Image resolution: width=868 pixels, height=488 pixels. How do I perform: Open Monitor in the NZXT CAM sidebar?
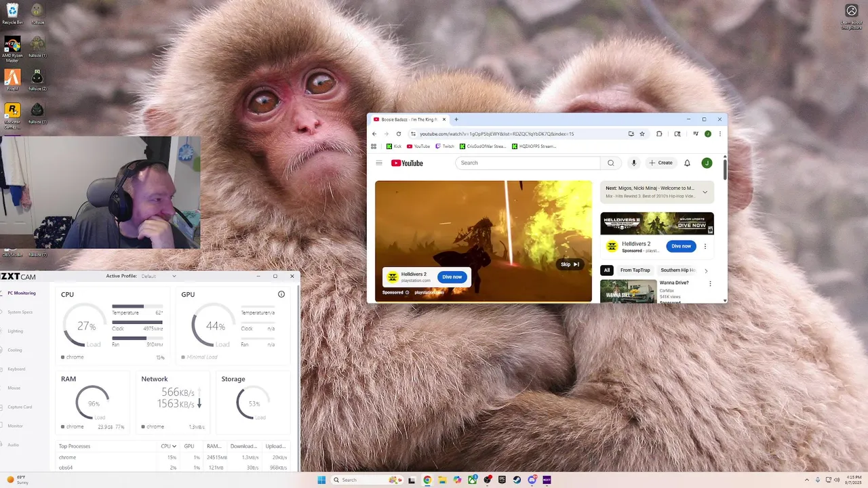click(14, 426)
